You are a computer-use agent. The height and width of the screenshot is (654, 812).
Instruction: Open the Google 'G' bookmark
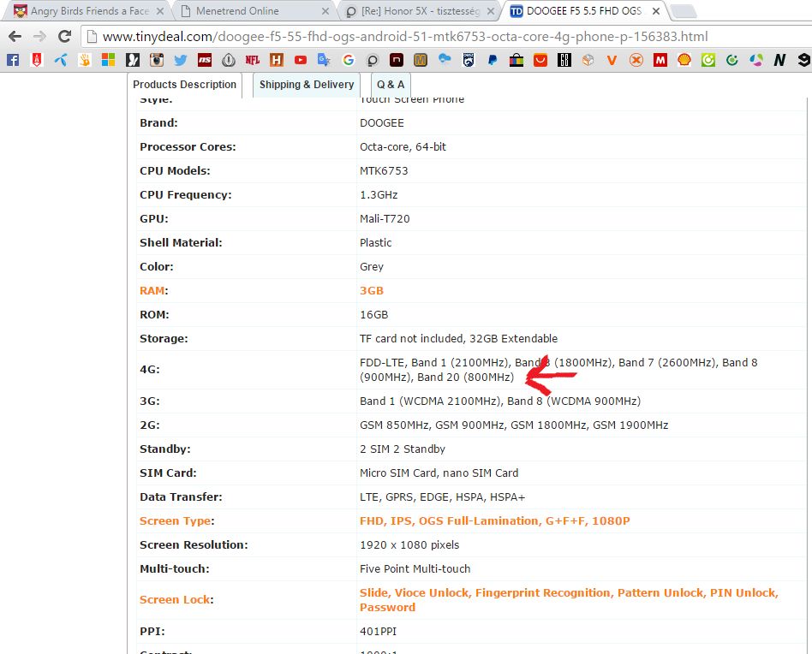pos(349,60)
